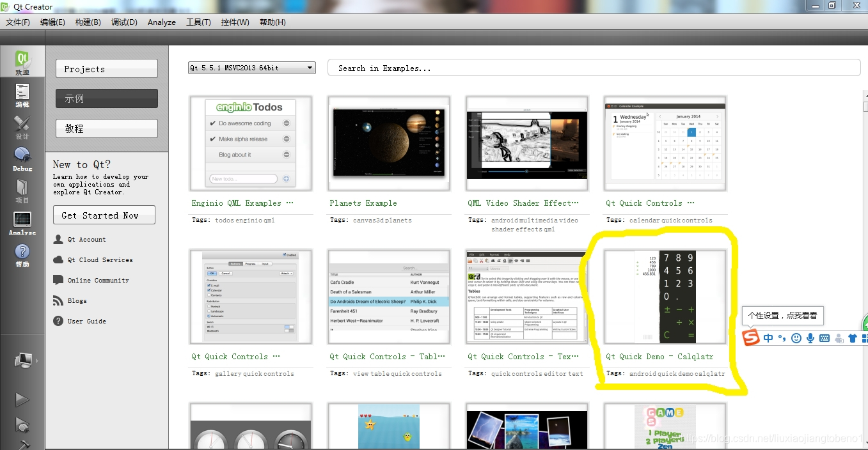Click Enginio QML Examples title
This screenshot has width=868, height=450.
(x=242, y=203)
